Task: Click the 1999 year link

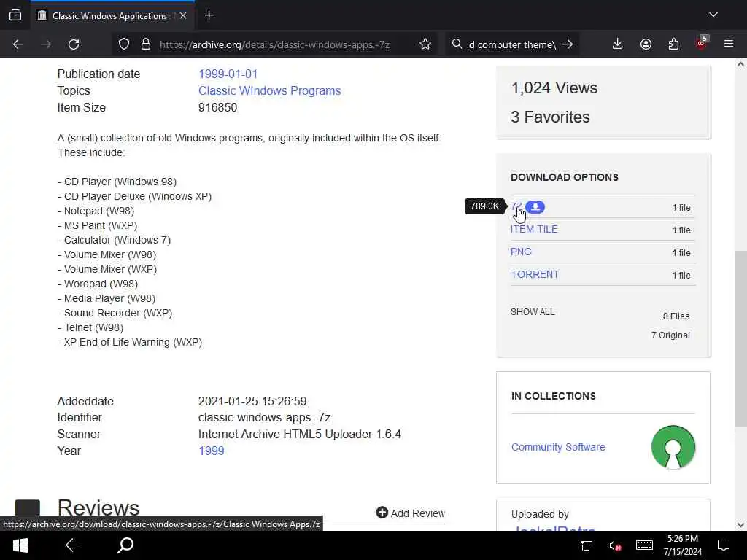Action: click(x=211, y=451)
